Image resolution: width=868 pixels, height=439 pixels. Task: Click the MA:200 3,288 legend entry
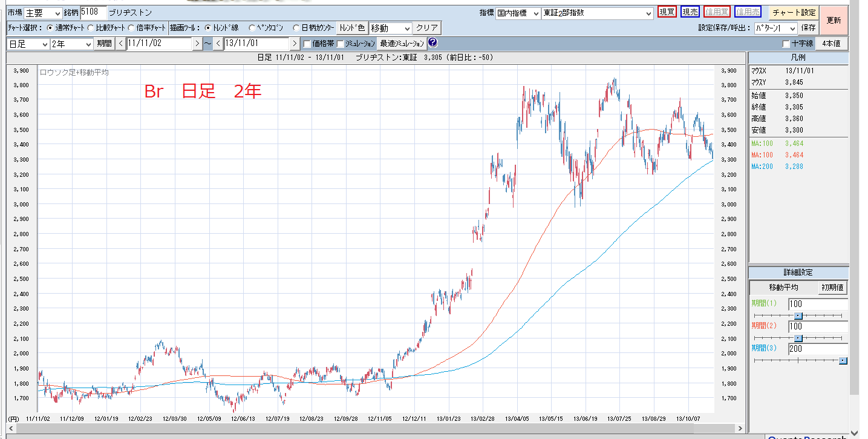777,167
